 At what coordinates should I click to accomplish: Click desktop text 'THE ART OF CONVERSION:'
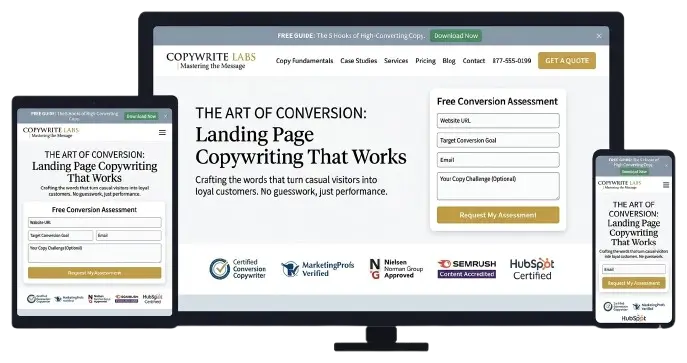point(281,113)
